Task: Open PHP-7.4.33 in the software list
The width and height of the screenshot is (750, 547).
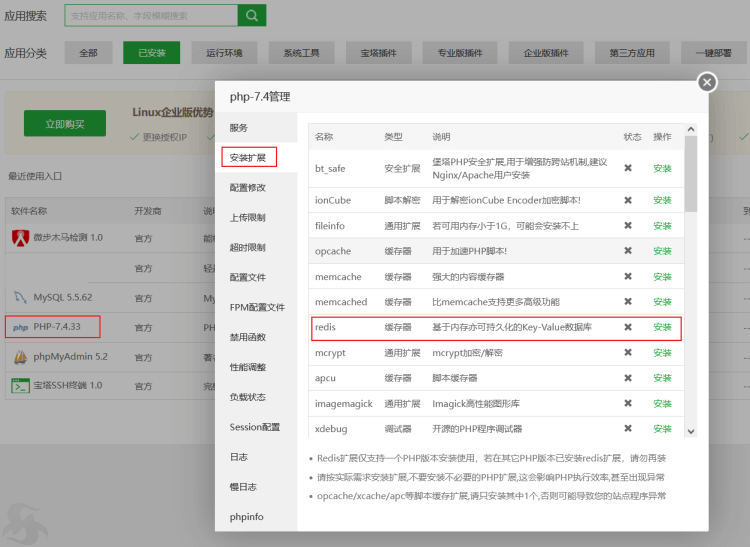Action: [57, 327]
